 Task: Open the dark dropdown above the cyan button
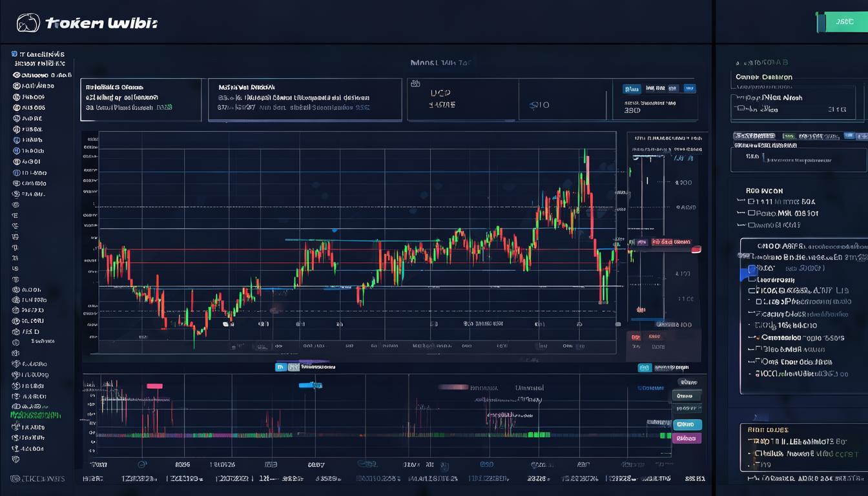687,396
